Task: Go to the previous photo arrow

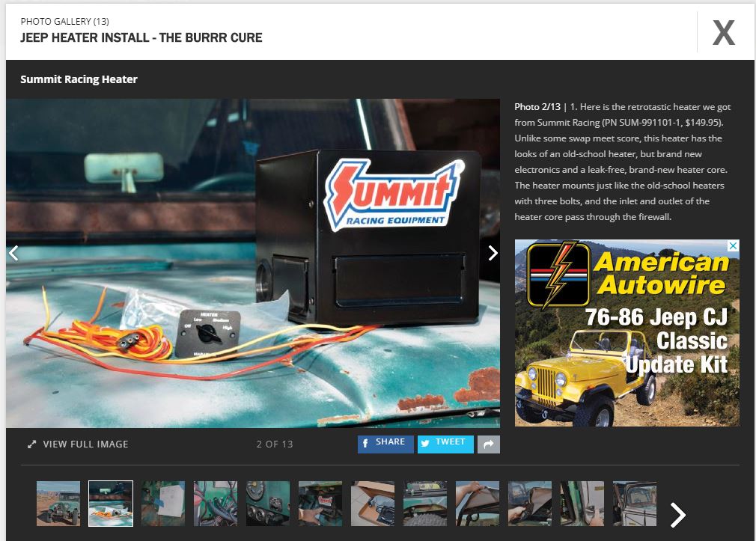Action: click(13, 253)
